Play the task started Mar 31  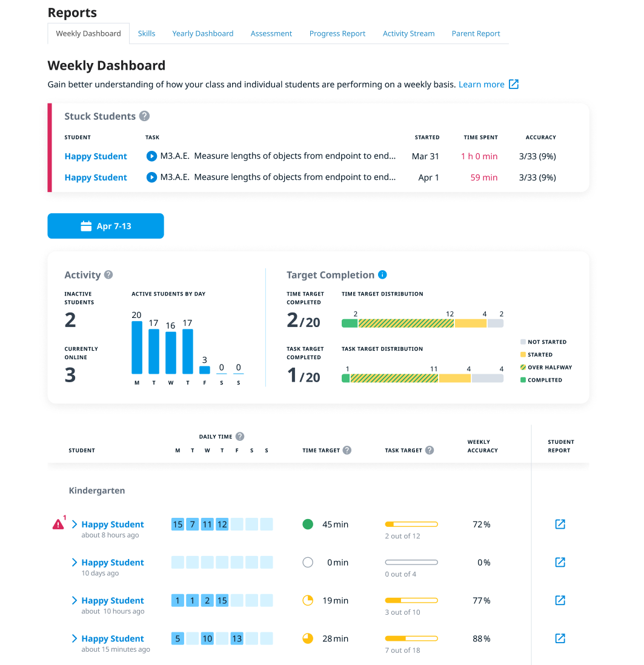point(151,156)
